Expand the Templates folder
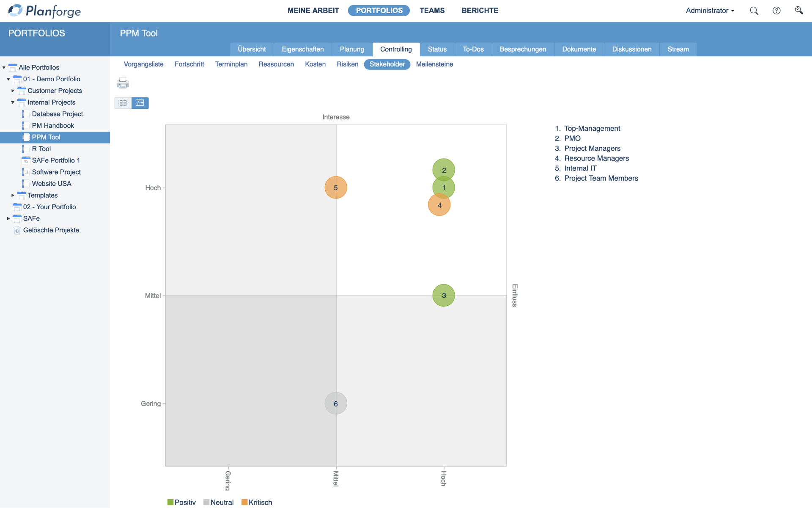The image size is (812, 508). click(x=12, y=195)
